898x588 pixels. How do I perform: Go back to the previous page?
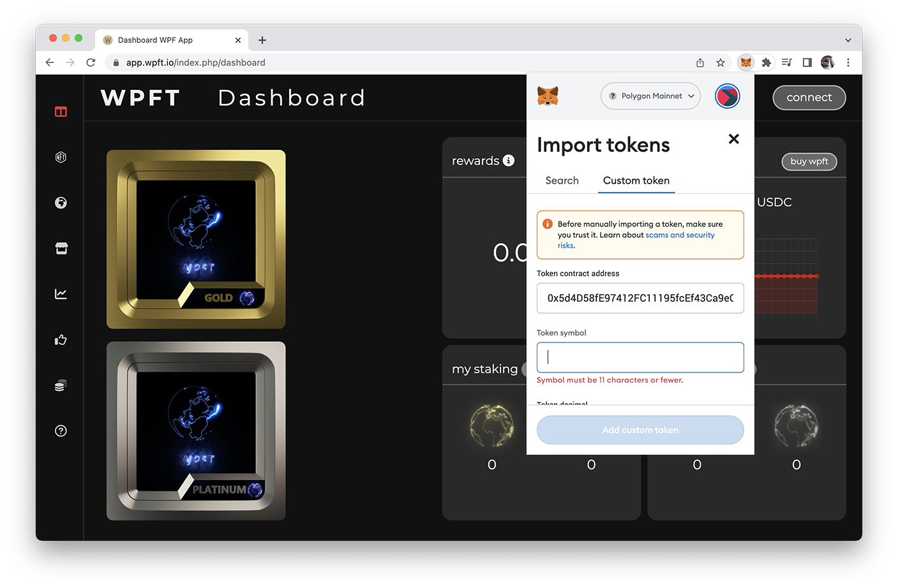coord(50,62)
